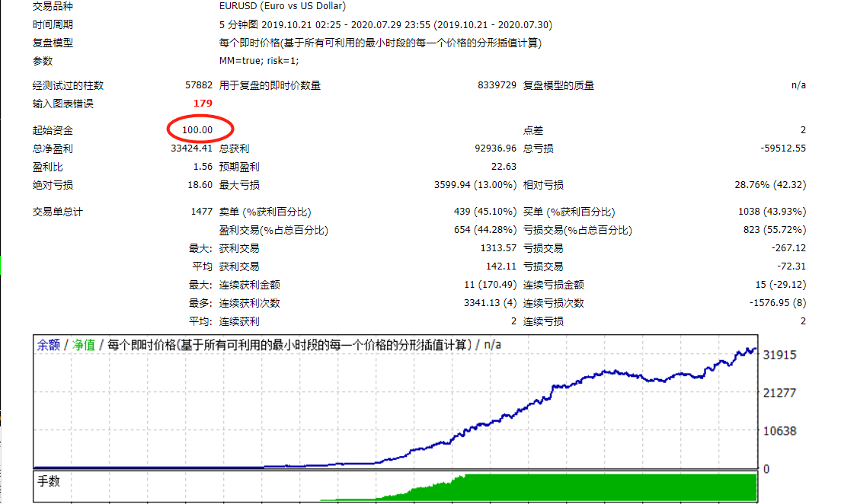Select the value -1576.95 (8)

click(777, 303)
